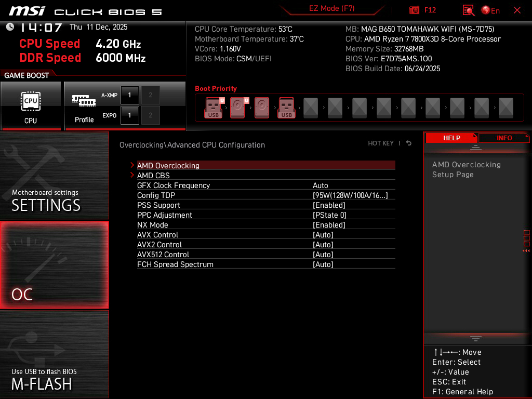Viewport: 532px width, 399px height.
Task: Open the BIOS search magnifier icon
Action: pos(468,10)
